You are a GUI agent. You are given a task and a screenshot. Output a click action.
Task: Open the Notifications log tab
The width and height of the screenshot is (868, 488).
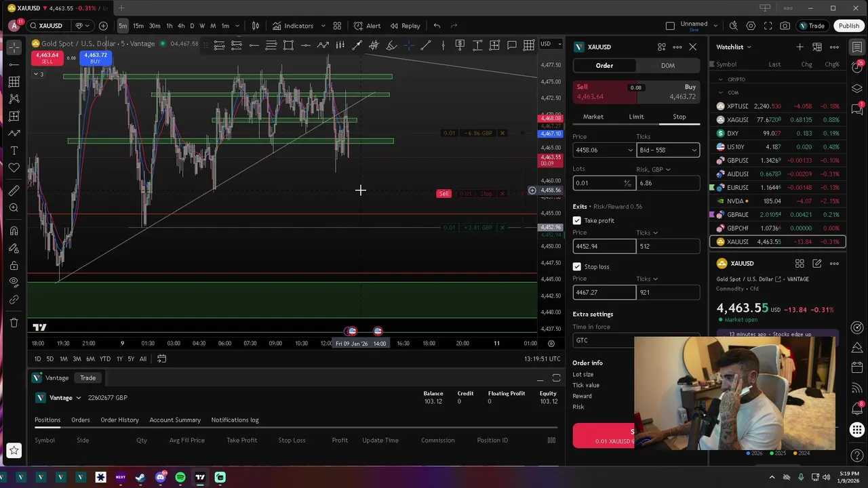(x=235, y=420)
